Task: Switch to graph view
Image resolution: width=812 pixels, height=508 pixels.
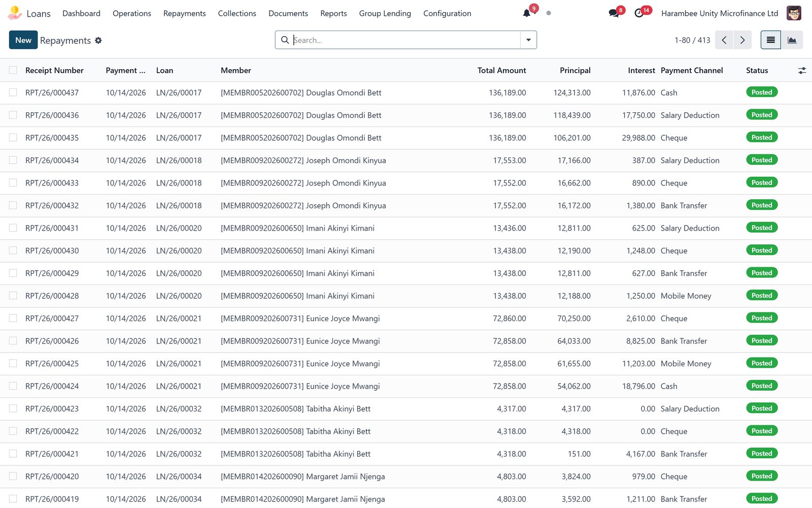Action: coord(792,40)
